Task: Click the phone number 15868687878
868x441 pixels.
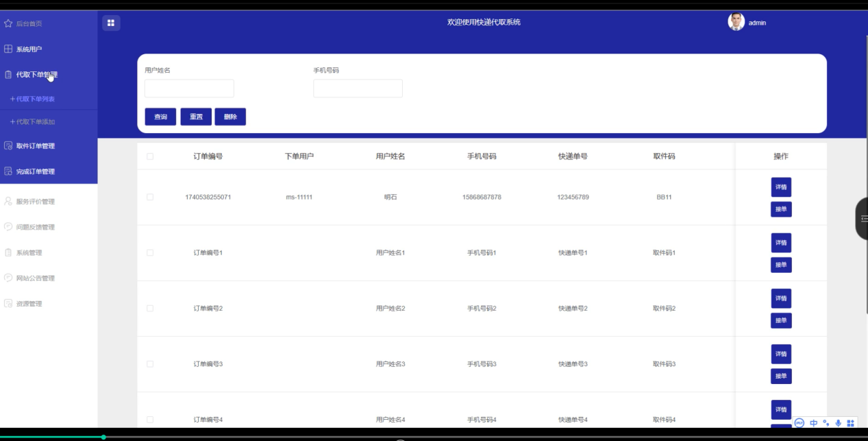Action: pyautogui.click(x=482, y=198)
